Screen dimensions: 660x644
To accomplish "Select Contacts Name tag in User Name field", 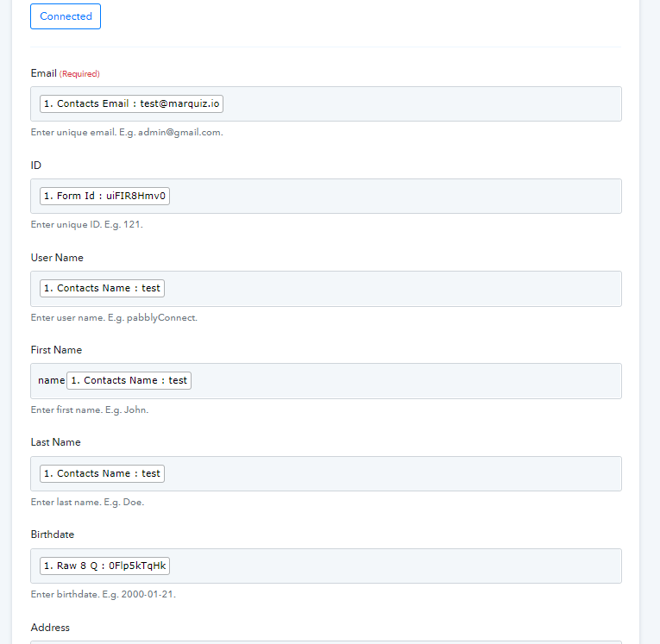I will coord(102,288).
